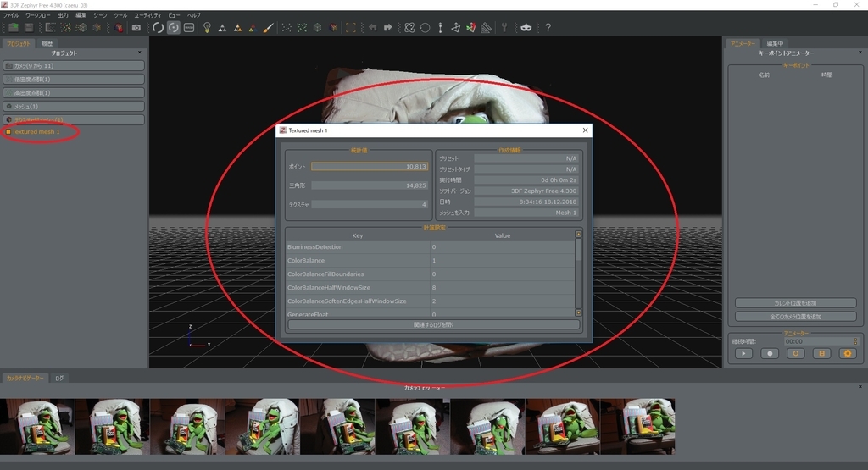Click the ColorBalanceHalfWindowSize row

pos(430,288)
